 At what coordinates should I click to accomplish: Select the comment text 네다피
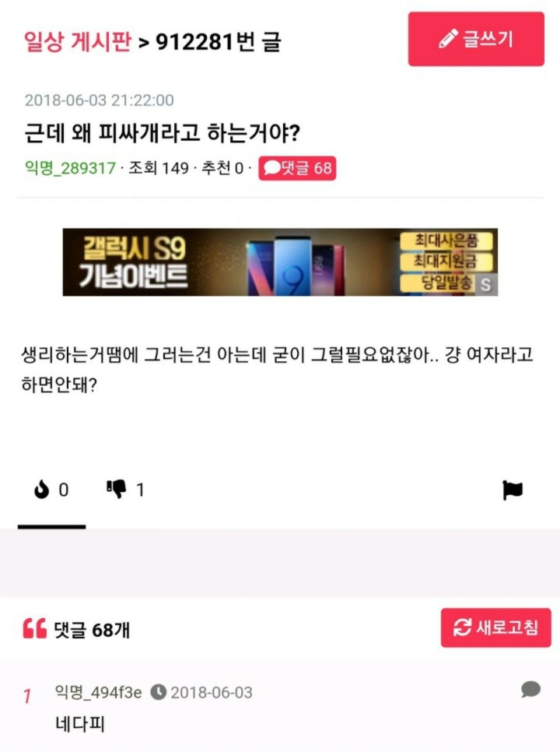click(80, 723)
